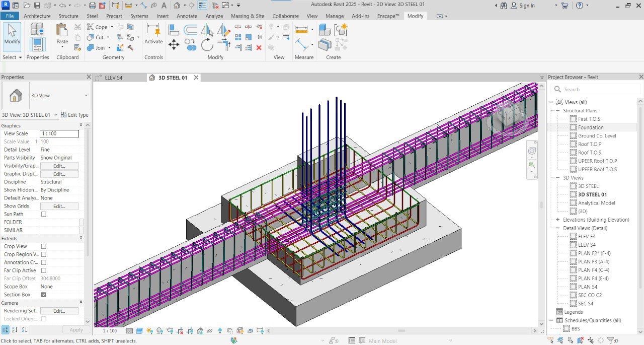644x345 pixels.
Task: Click the Cut geometry tool
Action: 98,37
